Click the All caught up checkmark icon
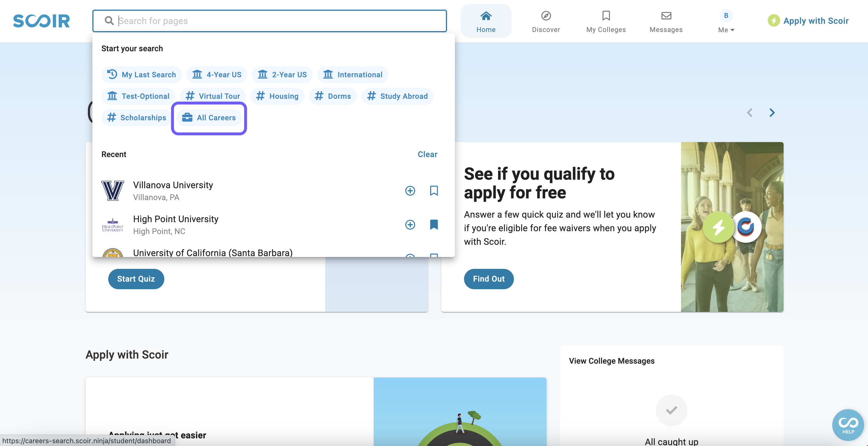This screenshot has width=868, height=446. coord(671,410)
